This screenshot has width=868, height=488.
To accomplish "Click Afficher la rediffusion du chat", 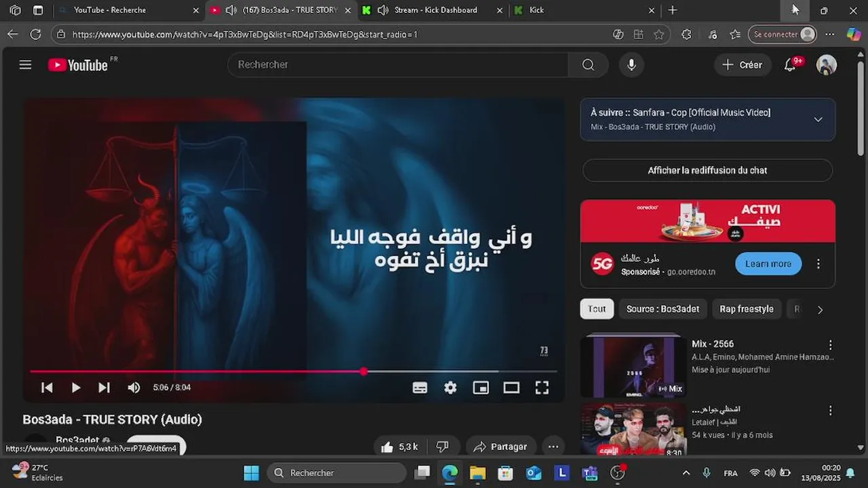I will 707,170.
